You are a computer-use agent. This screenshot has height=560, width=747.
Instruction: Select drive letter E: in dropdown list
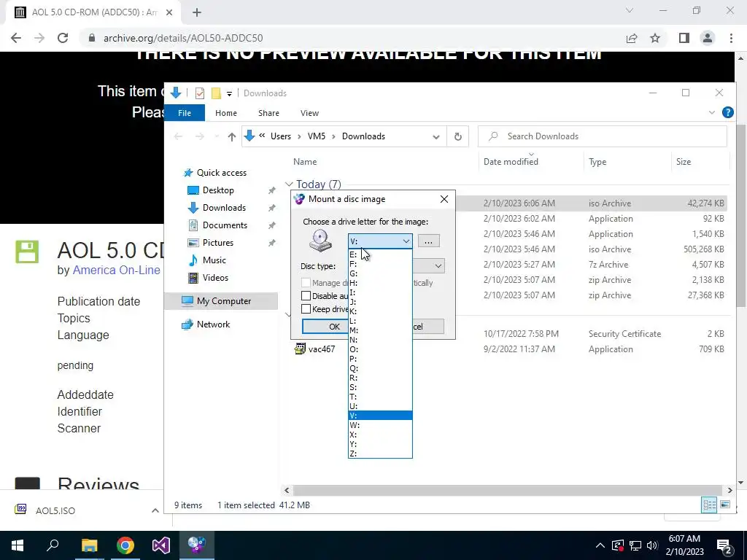[380, 254]
